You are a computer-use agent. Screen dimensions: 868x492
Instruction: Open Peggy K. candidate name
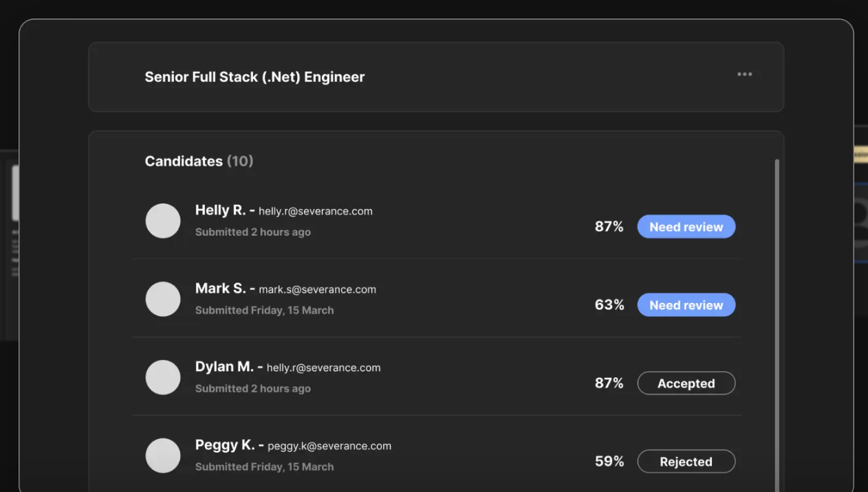224,445
